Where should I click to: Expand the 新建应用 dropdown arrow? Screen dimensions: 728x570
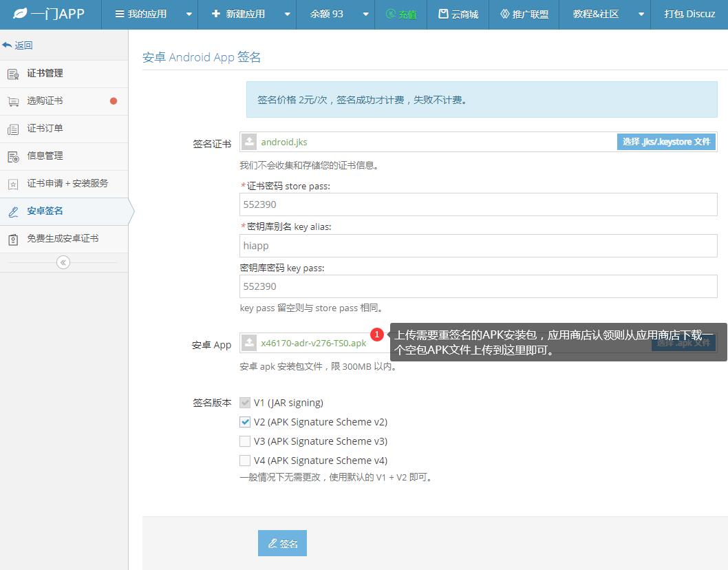tap(288, 14)
